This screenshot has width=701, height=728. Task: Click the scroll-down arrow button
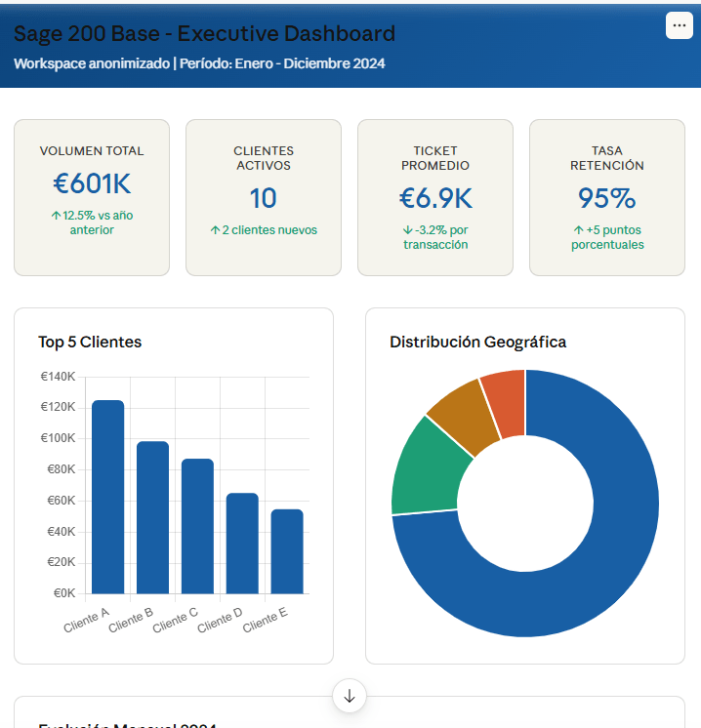pyautogui.click(x=350, y=696)
